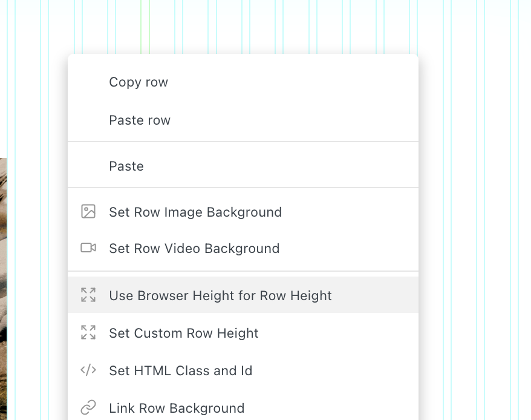Image resolution: width=531 pixels, height=420 pixels.
Task: Click the expand arrows icon beside Set Custom Row Height
Action: pyautogui.click(x=88, y=332)
